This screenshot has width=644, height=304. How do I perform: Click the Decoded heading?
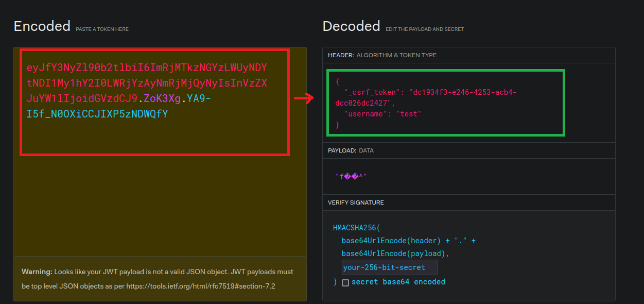[351, 26]
